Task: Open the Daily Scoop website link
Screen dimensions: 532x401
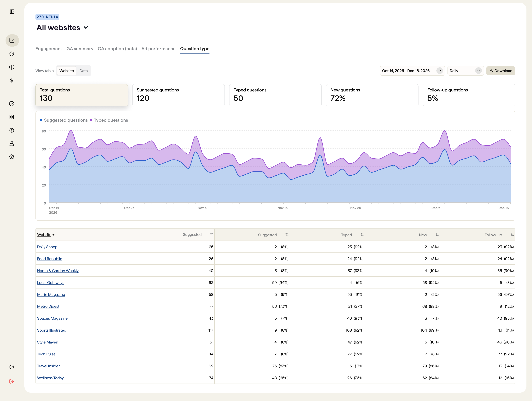Action: point(47,247)
